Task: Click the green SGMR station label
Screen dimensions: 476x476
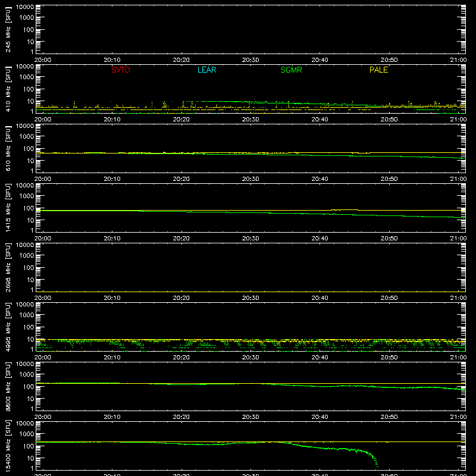Action: coord(291,70)
